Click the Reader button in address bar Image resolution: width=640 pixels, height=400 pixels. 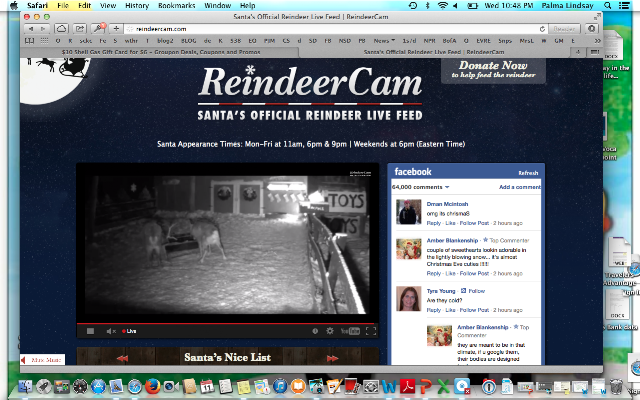564,29
